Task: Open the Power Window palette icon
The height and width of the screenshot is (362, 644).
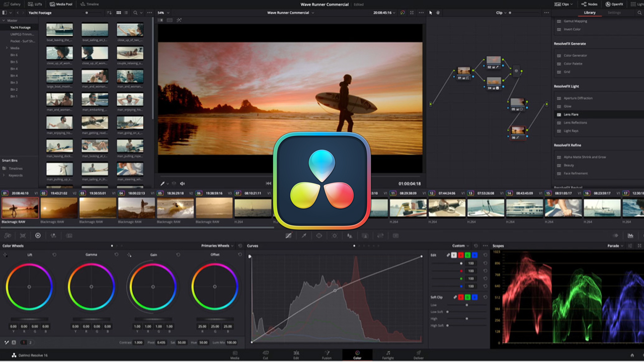Action: click(319, 235)
